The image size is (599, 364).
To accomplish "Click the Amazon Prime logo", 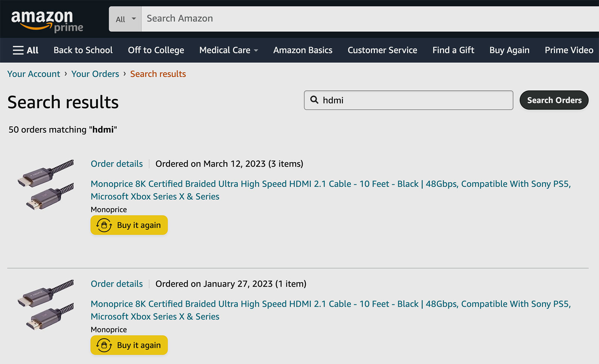I will click(47, 21).
